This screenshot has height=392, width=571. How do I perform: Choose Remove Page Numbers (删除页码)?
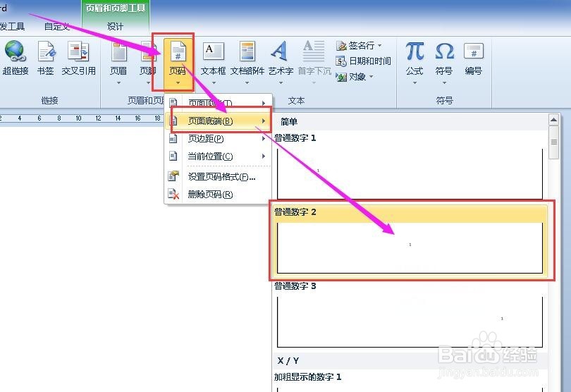[x=218, y=195]
